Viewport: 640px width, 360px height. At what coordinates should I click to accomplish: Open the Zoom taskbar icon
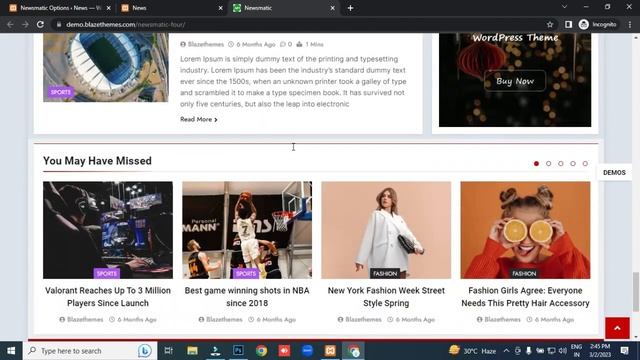307,351
